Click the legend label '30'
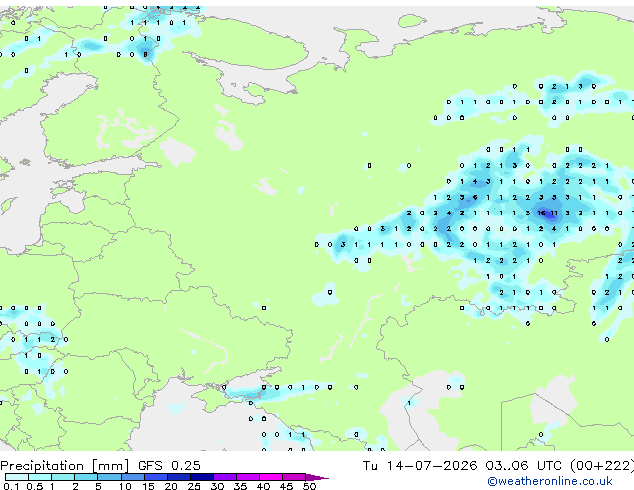Image resolution: width=634 pixels, height=490 pixels. click(x=217, y=486)
